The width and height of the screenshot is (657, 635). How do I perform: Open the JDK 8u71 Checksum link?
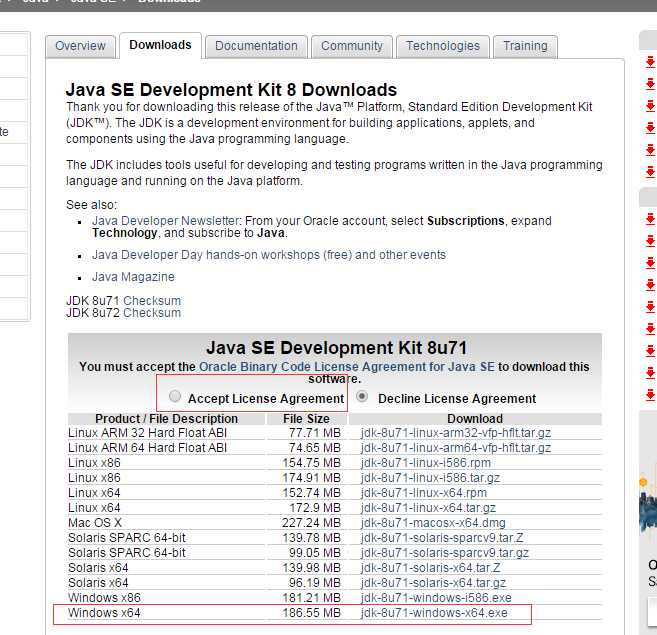click(x=152, y=301)
